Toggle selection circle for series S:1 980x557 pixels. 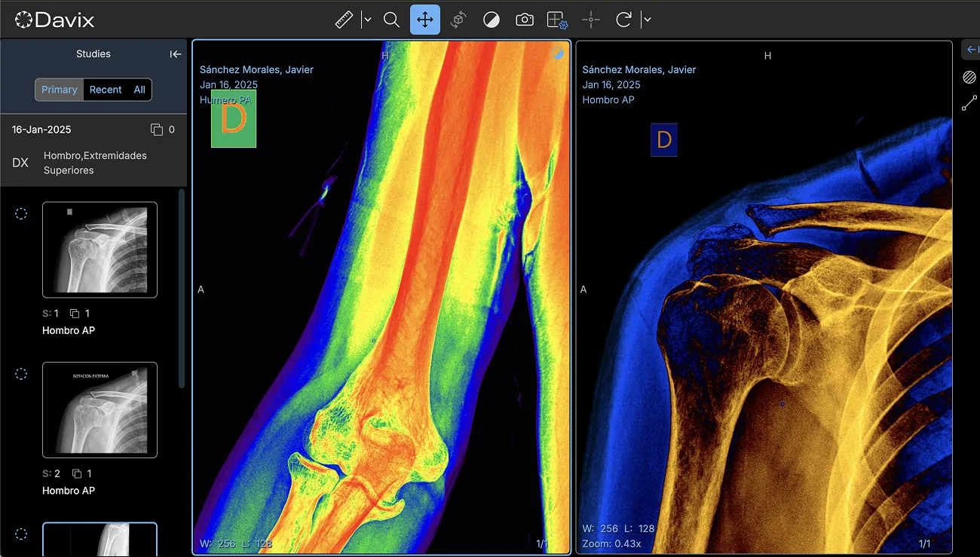click(x=21, y=213)
